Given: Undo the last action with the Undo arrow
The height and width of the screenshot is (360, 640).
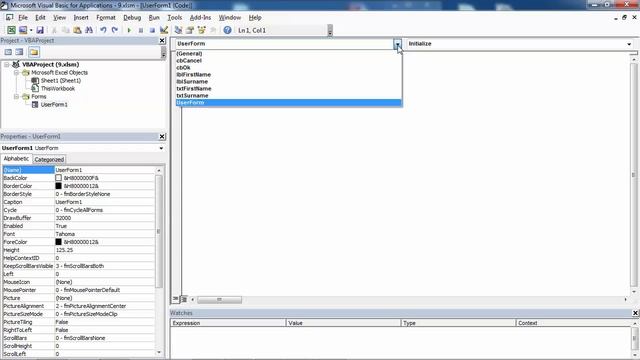Looking at the screenshot, I should click(103, 30).
